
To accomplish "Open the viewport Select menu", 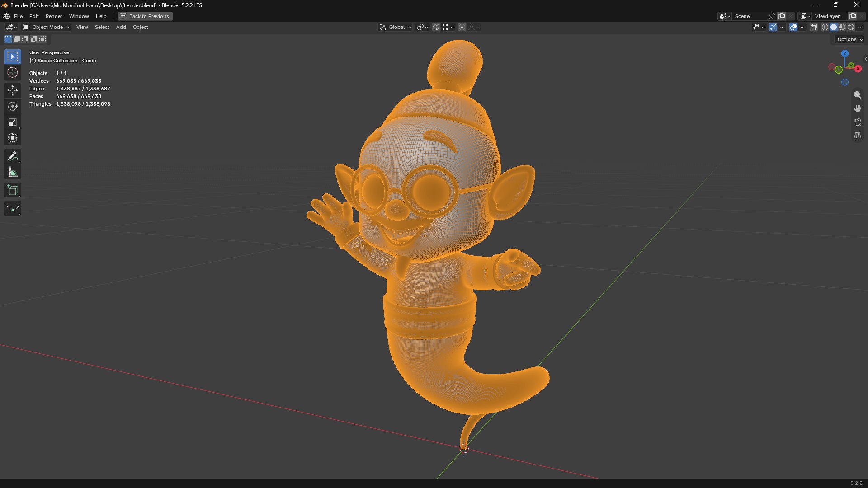I will click(x=102, y=27).
